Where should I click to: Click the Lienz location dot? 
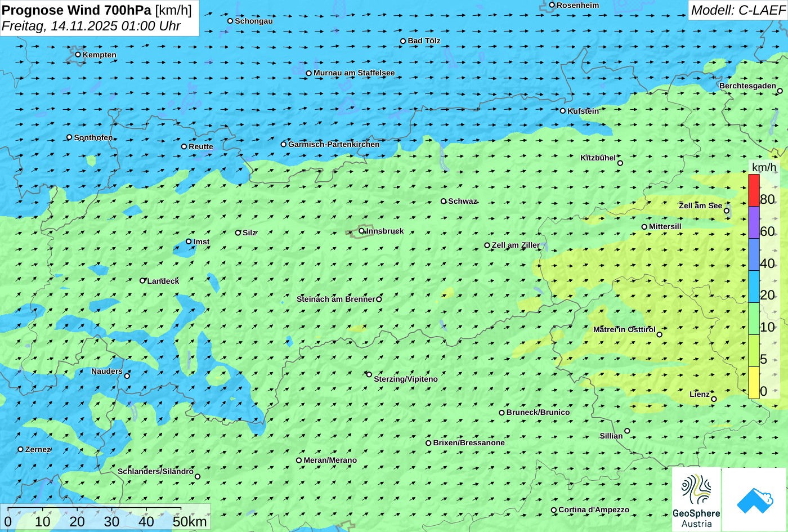click(714, 399)
